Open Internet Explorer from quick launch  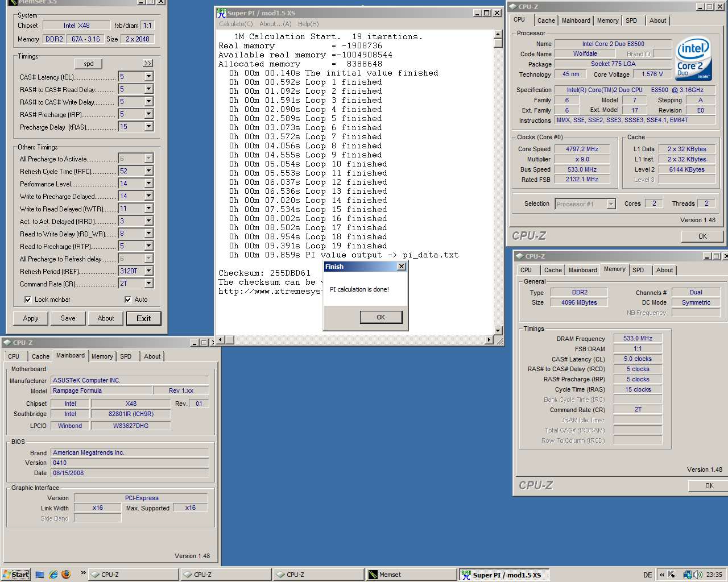click(x=53, y=574)
